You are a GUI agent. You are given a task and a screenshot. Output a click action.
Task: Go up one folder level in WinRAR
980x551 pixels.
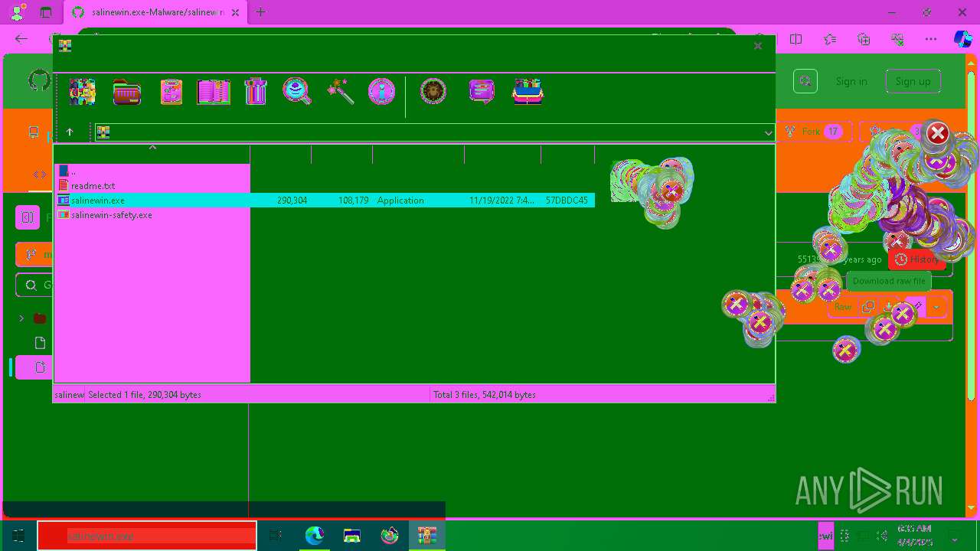point(70,132)
